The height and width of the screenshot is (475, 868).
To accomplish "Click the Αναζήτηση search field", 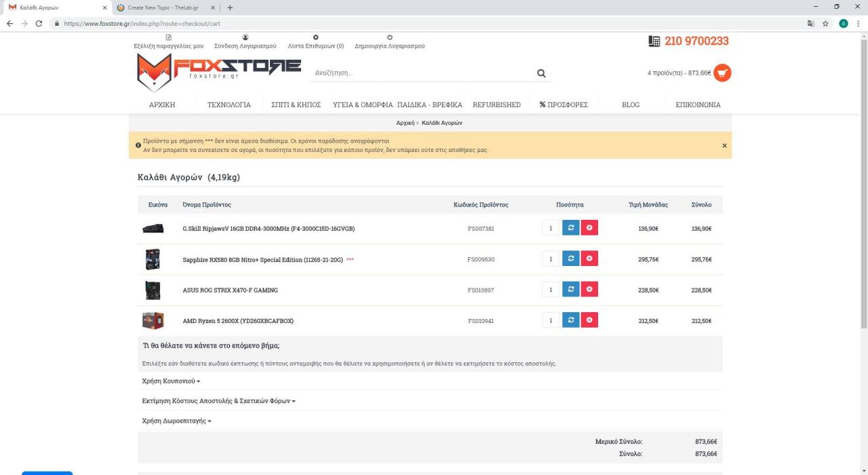I will point(423,73).
